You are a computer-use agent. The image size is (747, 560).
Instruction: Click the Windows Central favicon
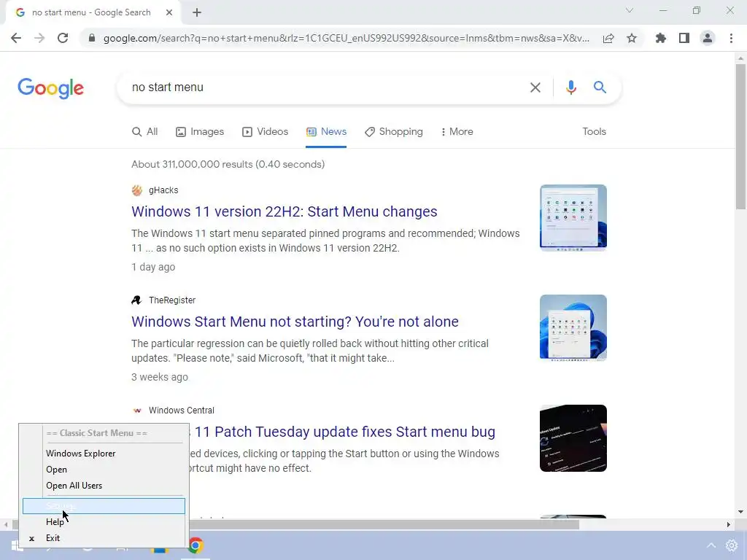(136, 410)
